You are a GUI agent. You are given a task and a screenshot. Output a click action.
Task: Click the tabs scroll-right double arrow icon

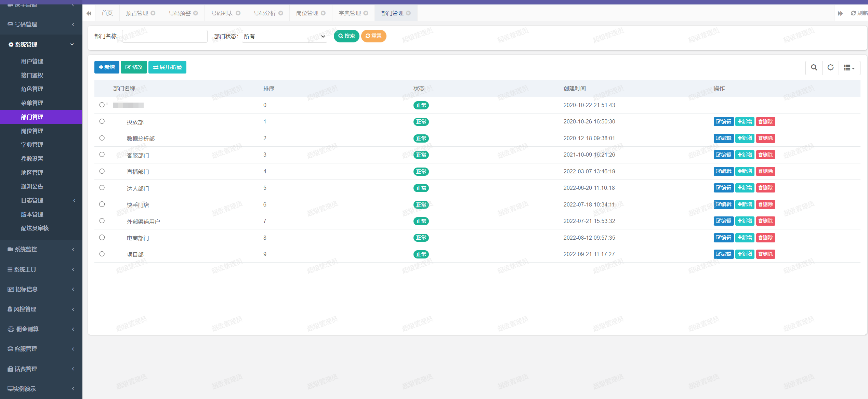pyautogui.click(x=840, y=13)
